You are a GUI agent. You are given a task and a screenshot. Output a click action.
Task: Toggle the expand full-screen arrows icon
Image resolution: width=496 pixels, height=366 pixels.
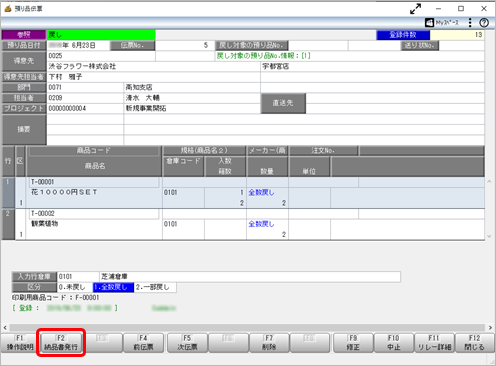415,9
